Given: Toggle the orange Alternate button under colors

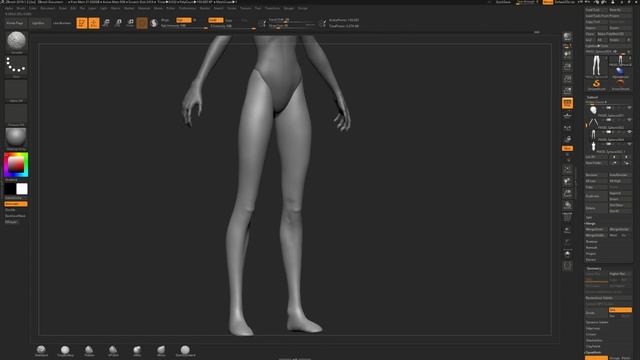Looking at the screenshot, I should 16,204.
